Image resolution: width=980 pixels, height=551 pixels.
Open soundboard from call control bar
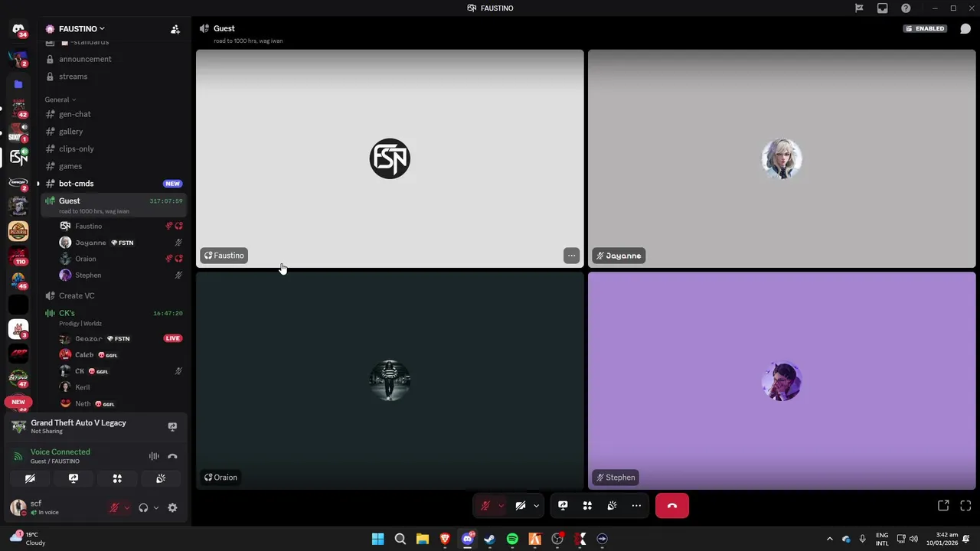click(612, 506)
